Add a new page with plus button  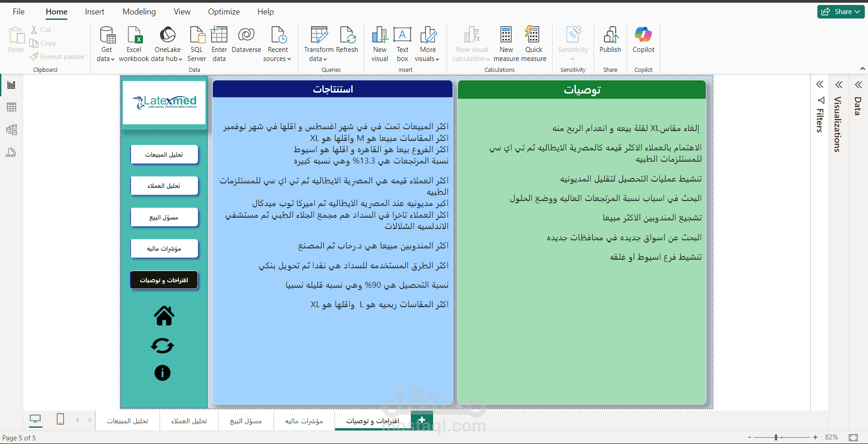[422, 420]
